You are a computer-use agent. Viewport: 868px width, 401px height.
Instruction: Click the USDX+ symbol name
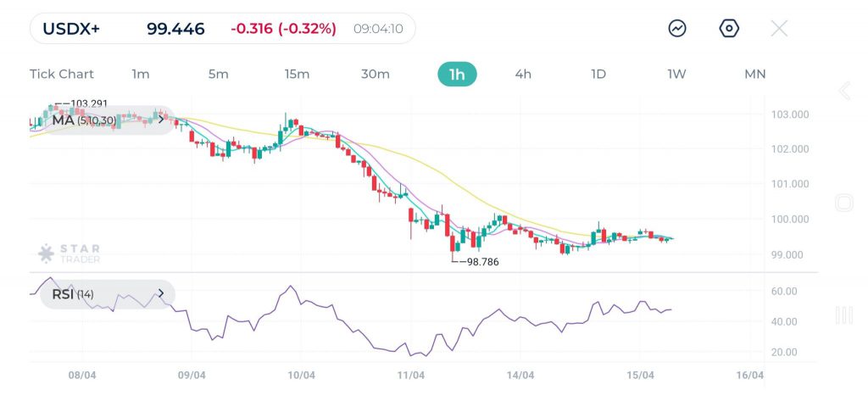tap(72, 29)
